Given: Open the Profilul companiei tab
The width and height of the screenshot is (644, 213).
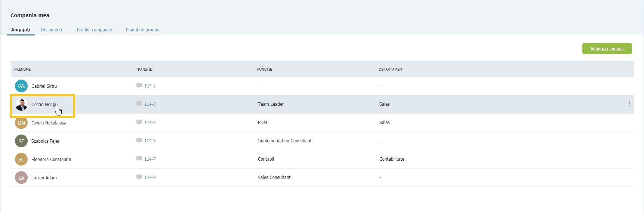Looking at the screenshot, I should click(x=94, y=30).
